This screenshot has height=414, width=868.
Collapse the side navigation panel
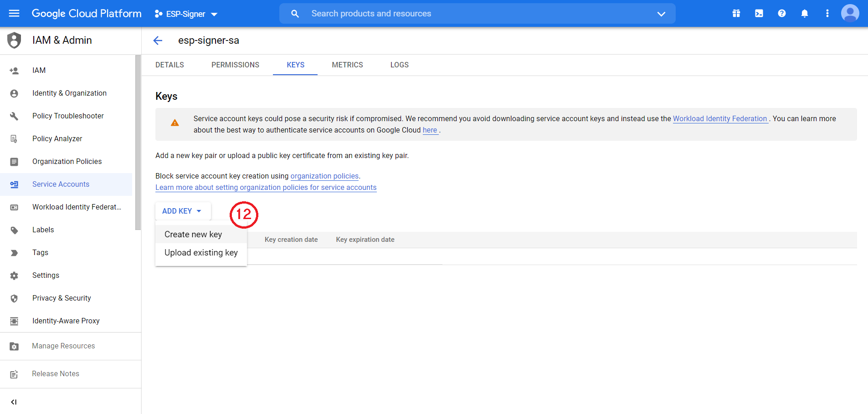[14, 402]
